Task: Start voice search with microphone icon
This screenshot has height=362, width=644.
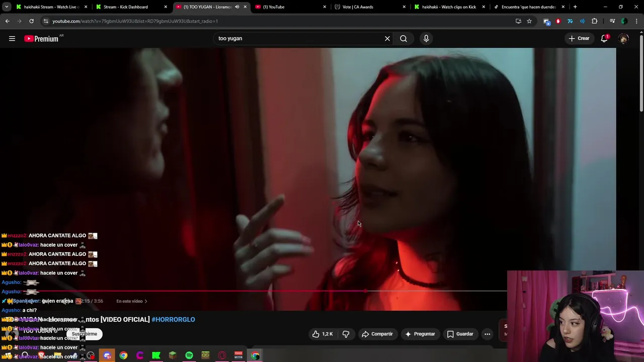Action: pyautogui.click(x=426, y=39)
